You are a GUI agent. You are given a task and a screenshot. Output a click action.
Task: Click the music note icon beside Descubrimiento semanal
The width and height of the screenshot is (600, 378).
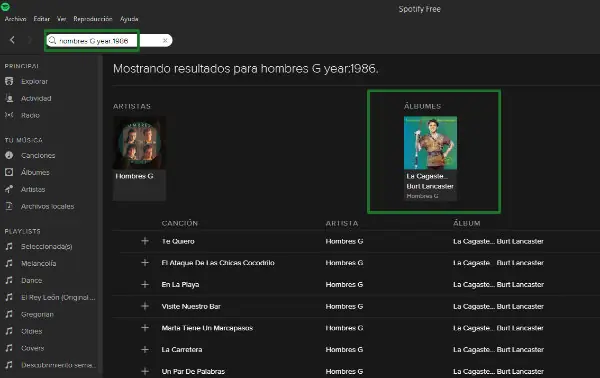(9, 365)
